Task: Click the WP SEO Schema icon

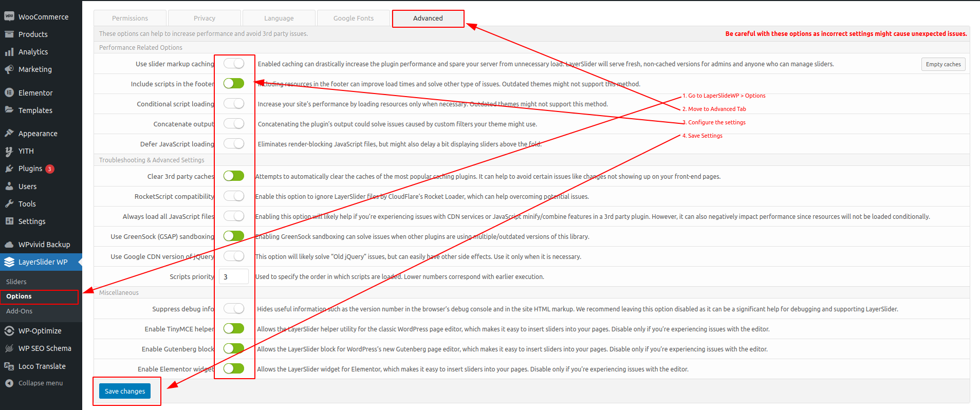Action: (9, 348)
